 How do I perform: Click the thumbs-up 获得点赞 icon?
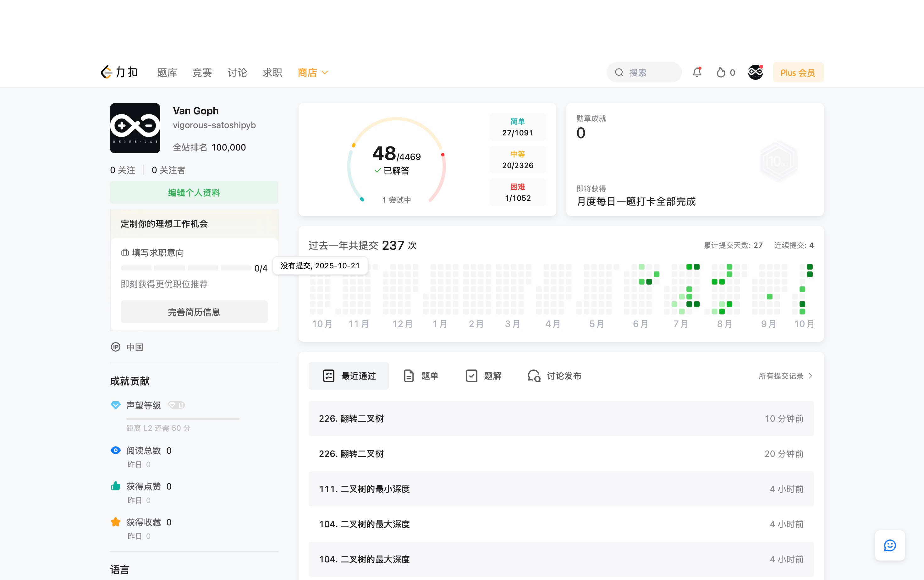pyautogui.click(x=116, y=486)
